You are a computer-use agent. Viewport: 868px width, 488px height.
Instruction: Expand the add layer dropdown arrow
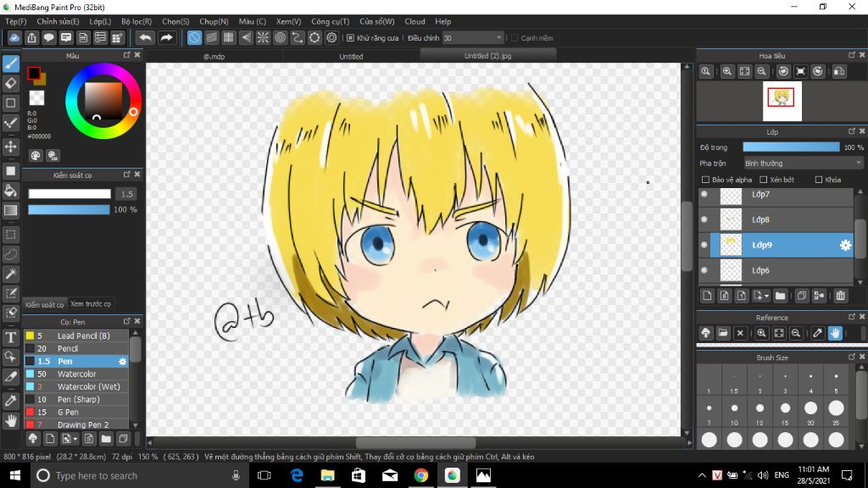point(766,296)
